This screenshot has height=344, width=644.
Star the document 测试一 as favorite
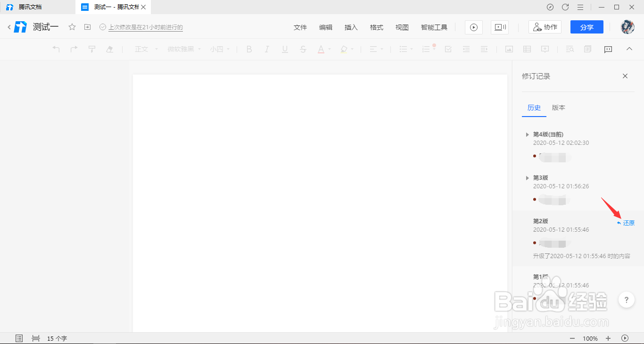click(x=72, y=27)
